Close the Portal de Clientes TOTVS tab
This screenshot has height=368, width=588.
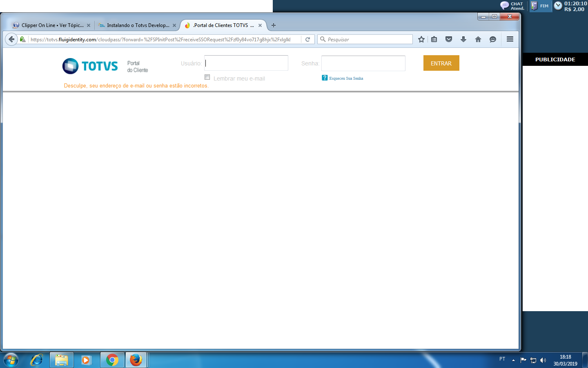[260, 25]
